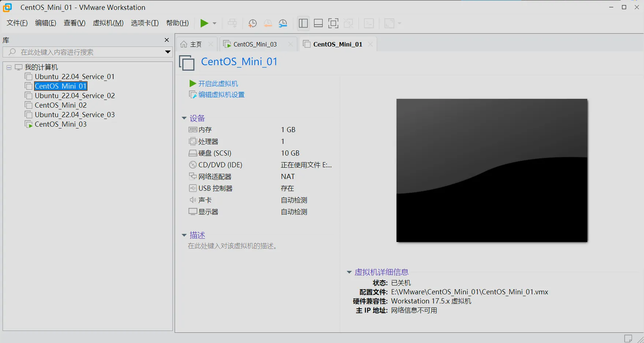
Task: Click 开启此虚拟机 link
Action: [x=219, y=83]
